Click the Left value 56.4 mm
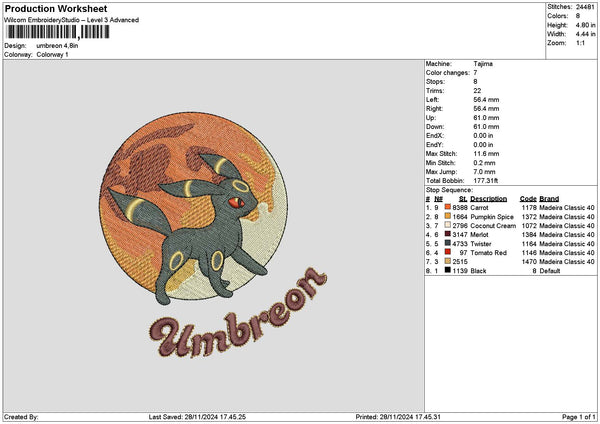The width and height of the screenshot is (600, 424). (486, 99)
